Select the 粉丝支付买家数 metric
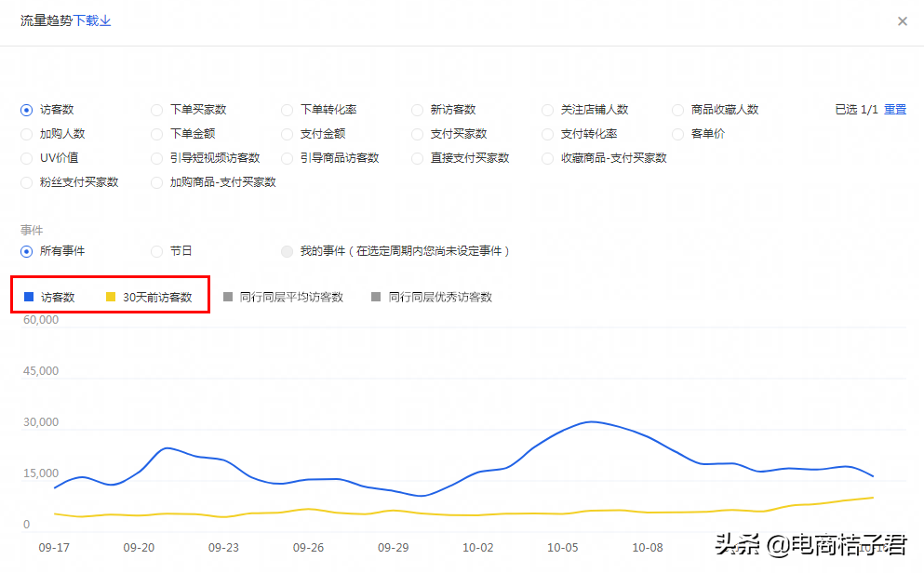Screen dimensions: 924x573 pos(26,181)
